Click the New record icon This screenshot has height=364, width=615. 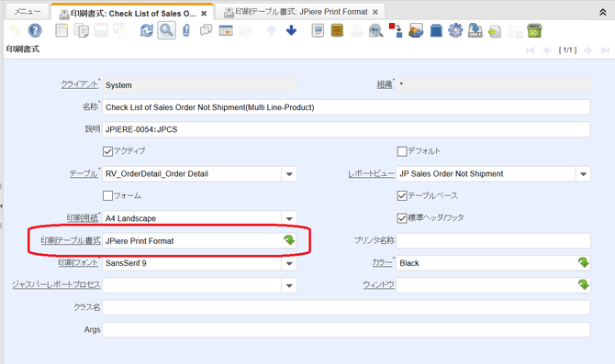61,30
